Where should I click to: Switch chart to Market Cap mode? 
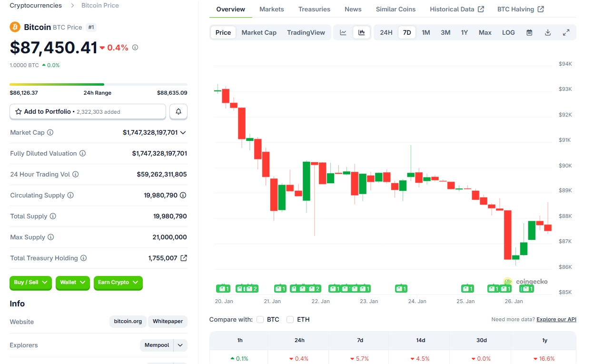tap(259, 32)
